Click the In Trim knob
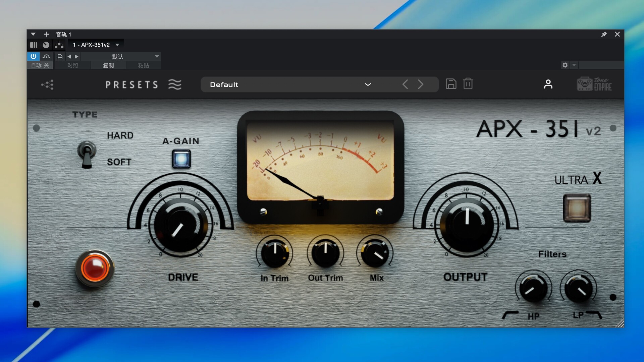Image resolution: width=644 pixels, height=362 pixels. tap(275, 253)
